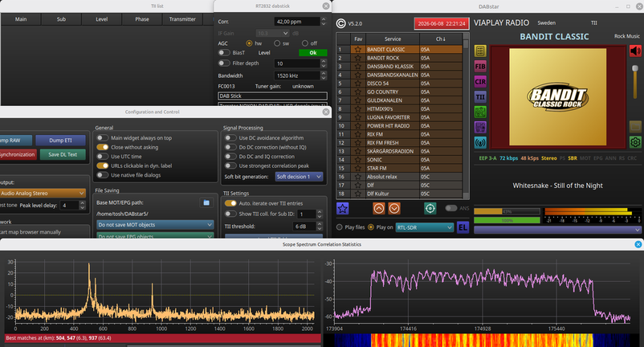Click the Dump ETI button
The image size is (644, 347).
[x=60, y=141]
